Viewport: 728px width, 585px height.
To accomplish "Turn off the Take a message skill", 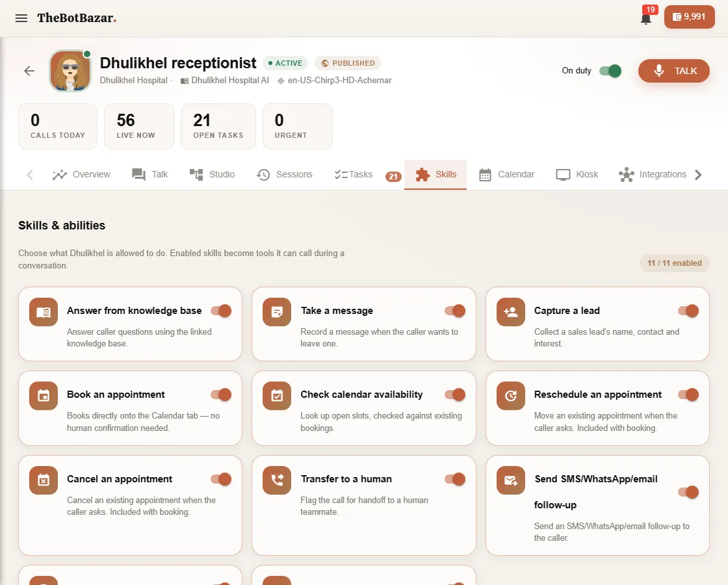I will [x=455, y=311].
